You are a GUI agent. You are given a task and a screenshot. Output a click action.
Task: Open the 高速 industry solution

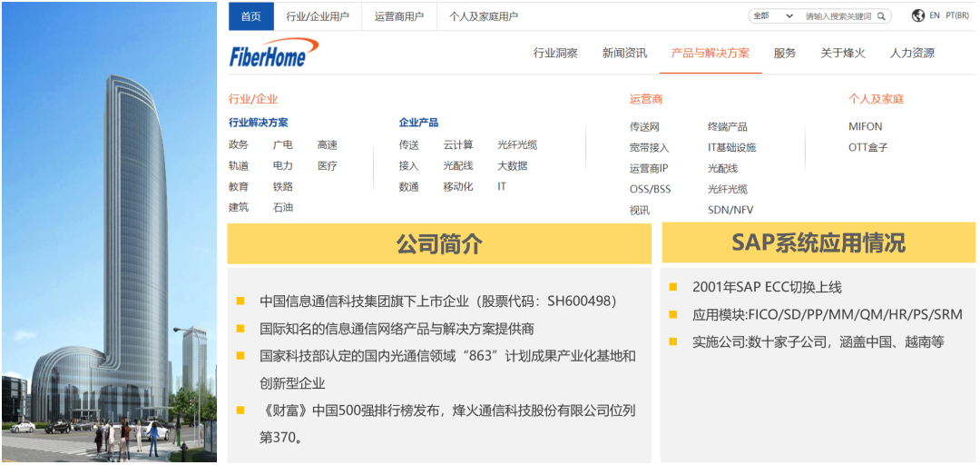[x=328, y=144]
